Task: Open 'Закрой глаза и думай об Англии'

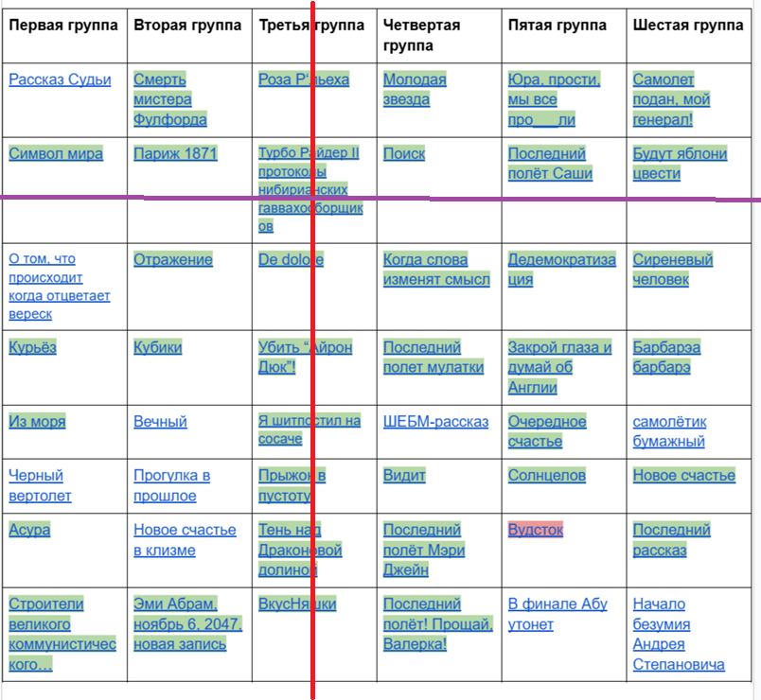Action: [x=559, y=367]
